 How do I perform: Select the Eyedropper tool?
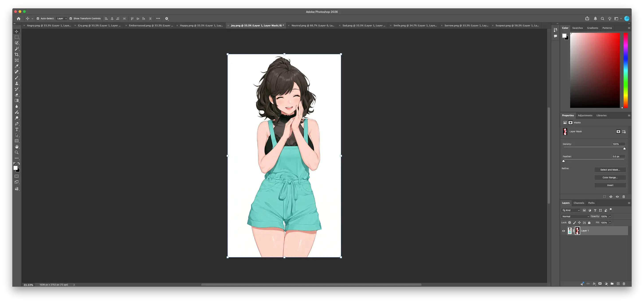pos(16,66)
